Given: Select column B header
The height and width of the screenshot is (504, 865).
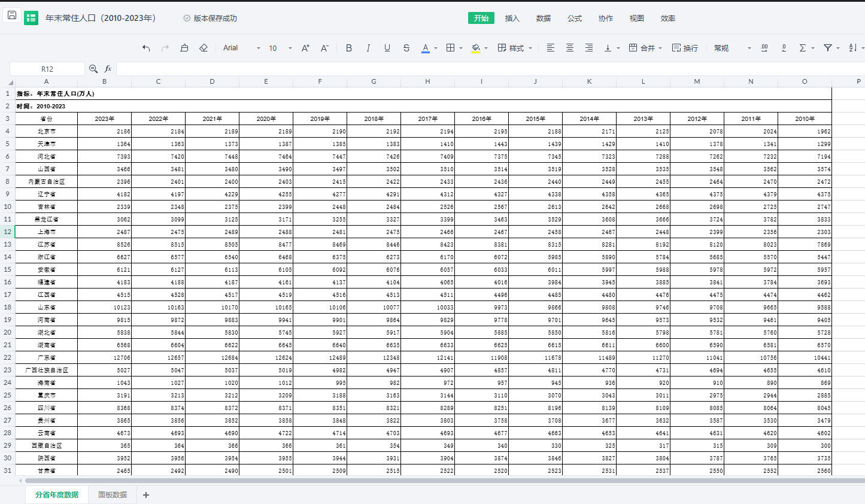Looking at the screenshot, I should 105,81.
